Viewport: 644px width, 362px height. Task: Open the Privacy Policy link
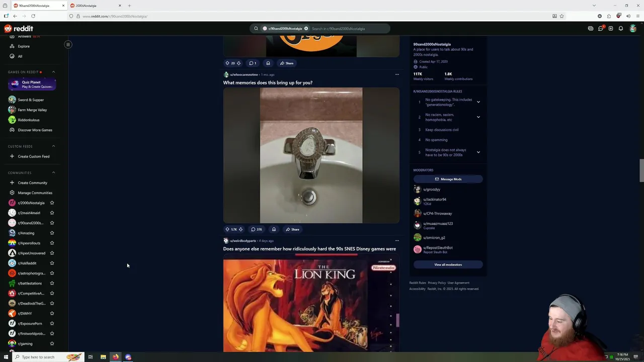(x=437, y=283)
